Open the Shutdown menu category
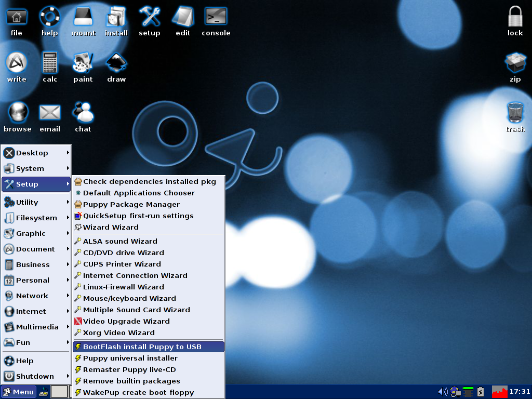This screenshot has height=399, width=532. [36, 377]
